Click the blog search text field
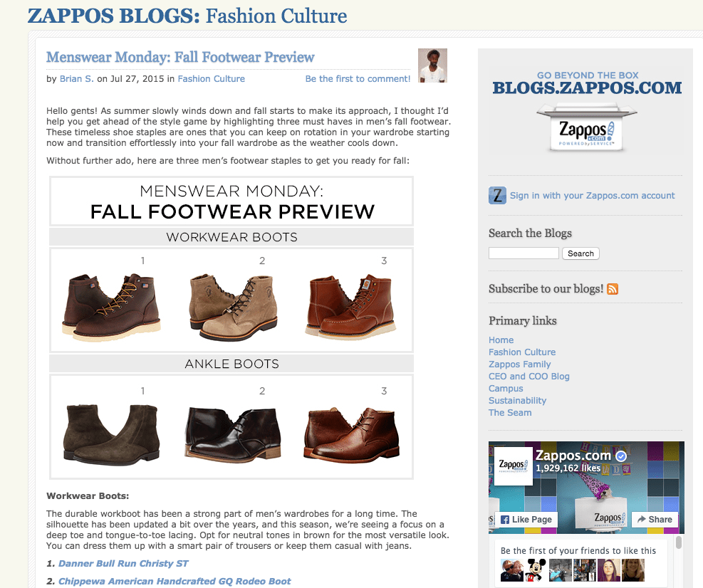Screen dimensions: 703x588 (x=524, y=253)
